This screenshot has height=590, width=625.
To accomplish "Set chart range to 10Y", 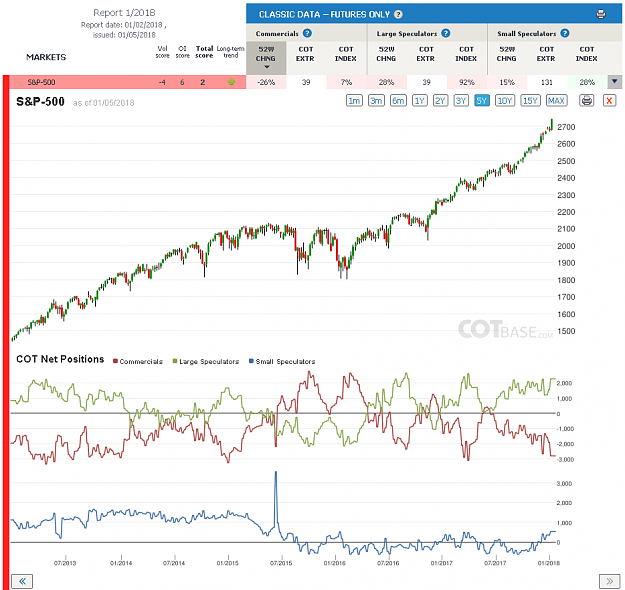I will click(x=505, y=100).
